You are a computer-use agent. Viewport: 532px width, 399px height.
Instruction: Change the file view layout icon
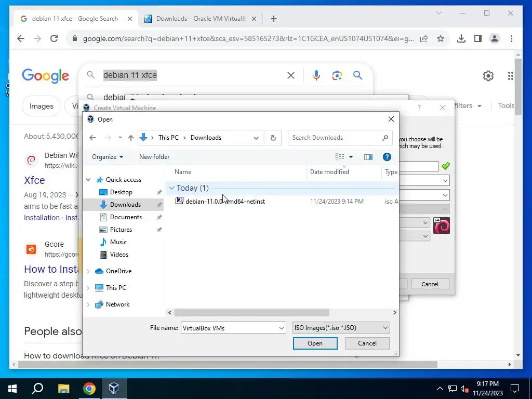(340, 157)
